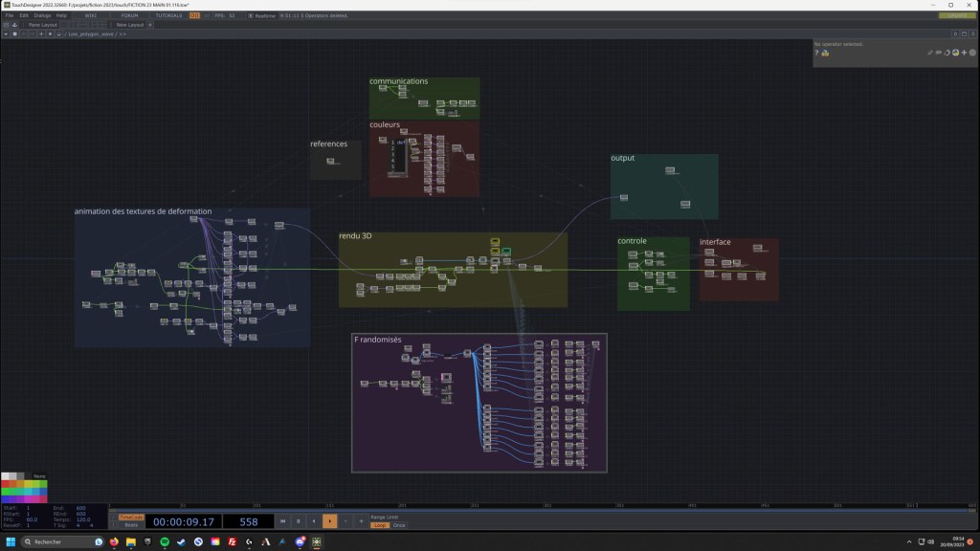Step forward one frame with plus
Screen dimensions: 980x551
pyautogui.click(x=361, y=521)
